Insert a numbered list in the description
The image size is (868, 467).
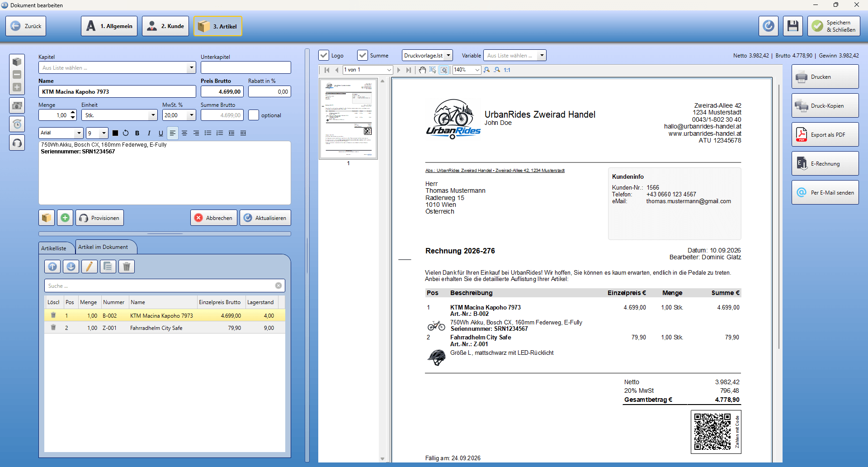pyautogui.click(x=220, y=133)
